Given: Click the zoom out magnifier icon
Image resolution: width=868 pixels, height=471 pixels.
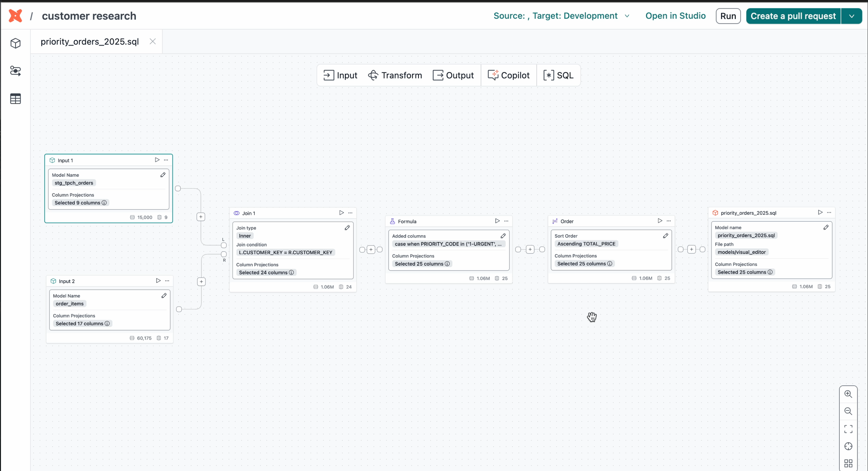Looking at the screenshot, I should 848,411.
